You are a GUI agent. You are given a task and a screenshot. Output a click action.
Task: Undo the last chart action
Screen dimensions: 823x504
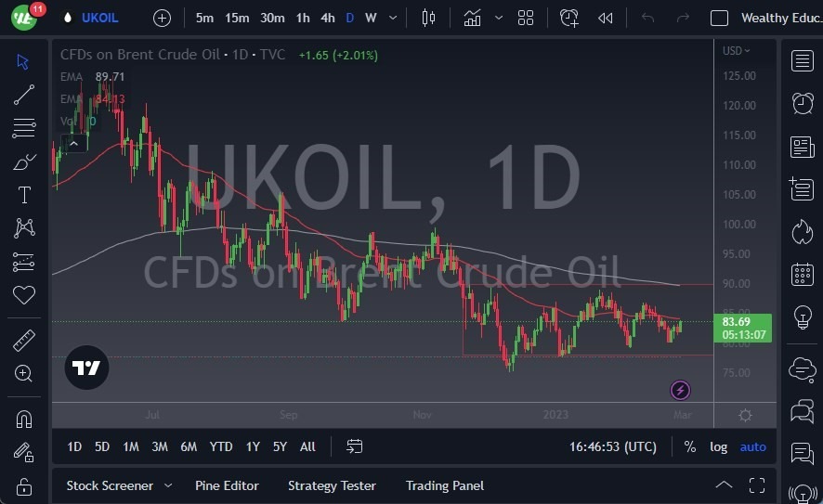click(647, 19)
